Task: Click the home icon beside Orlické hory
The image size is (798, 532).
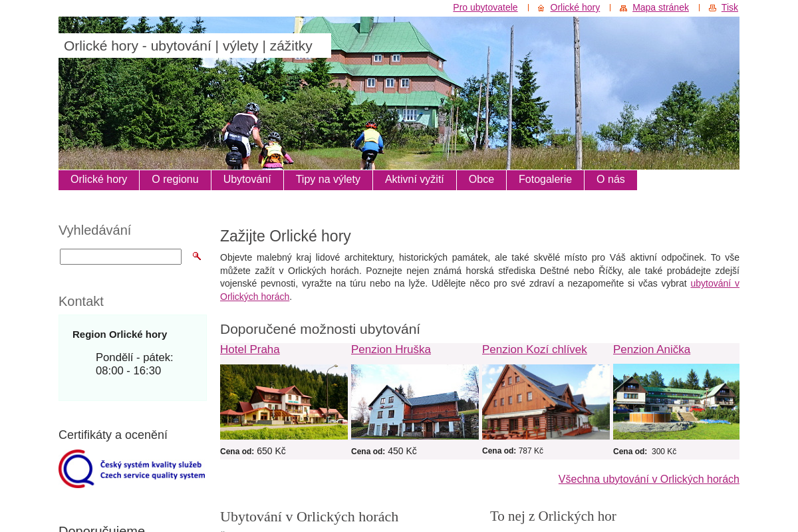Action: click(x=540, y=8)
